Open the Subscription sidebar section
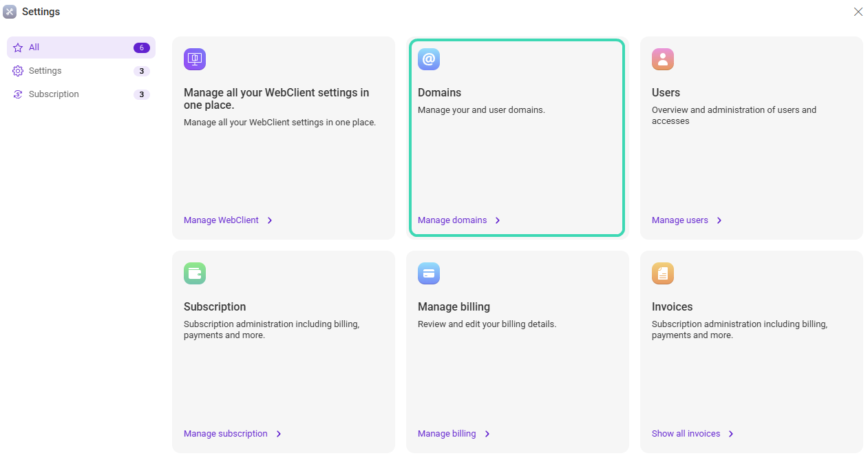This screenshot has height=460, width=868. click(52, 94)
